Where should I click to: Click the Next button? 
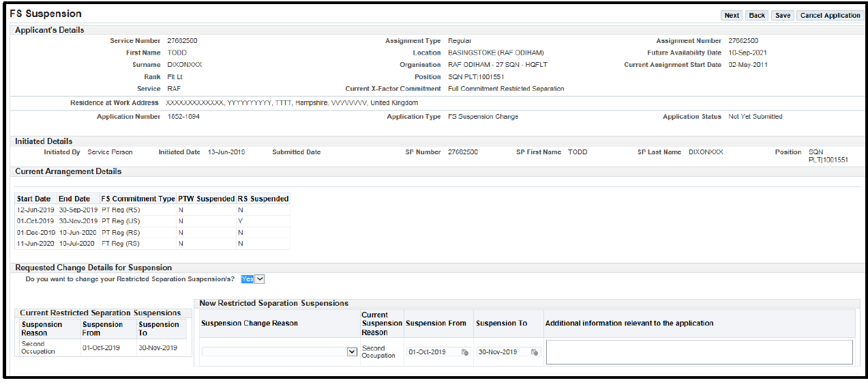[732, 15]
